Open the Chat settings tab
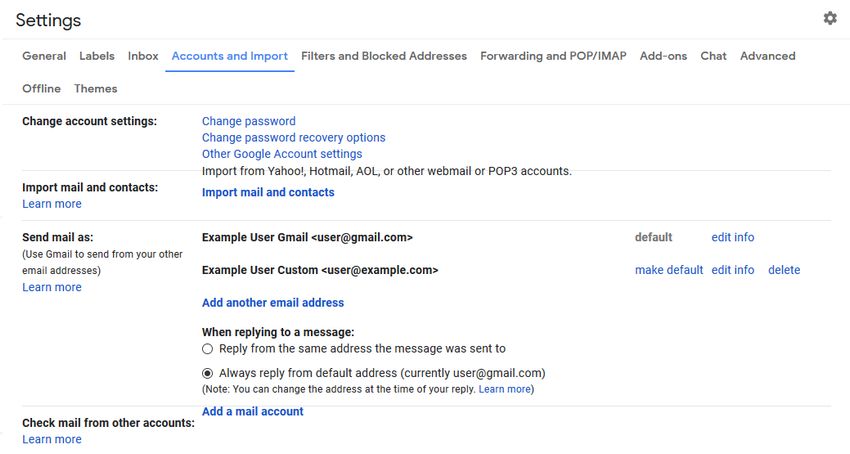 713,56
